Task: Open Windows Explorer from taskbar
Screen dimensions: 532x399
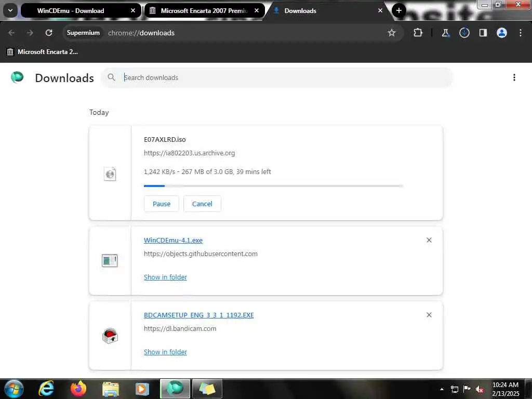Action: 111,389
